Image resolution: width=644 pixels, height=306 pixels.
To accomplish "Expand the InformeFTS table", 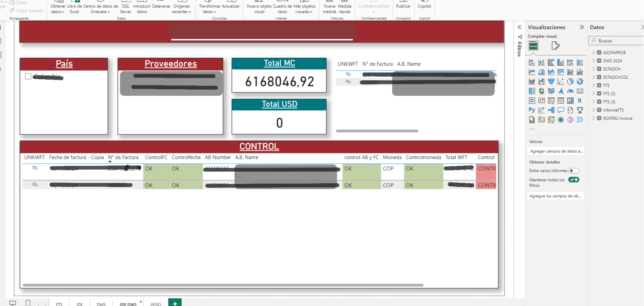I will (594, 110).
